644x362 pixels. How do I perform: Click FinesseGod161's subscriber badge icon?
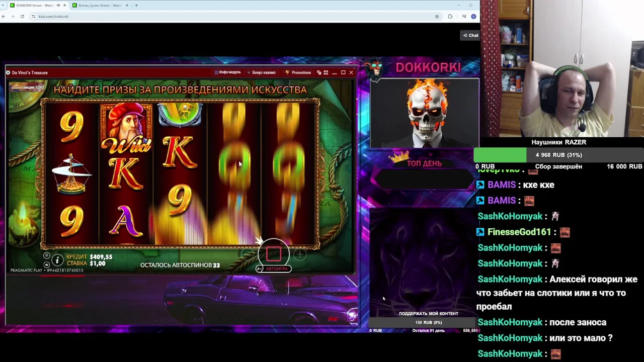(480, 232)
